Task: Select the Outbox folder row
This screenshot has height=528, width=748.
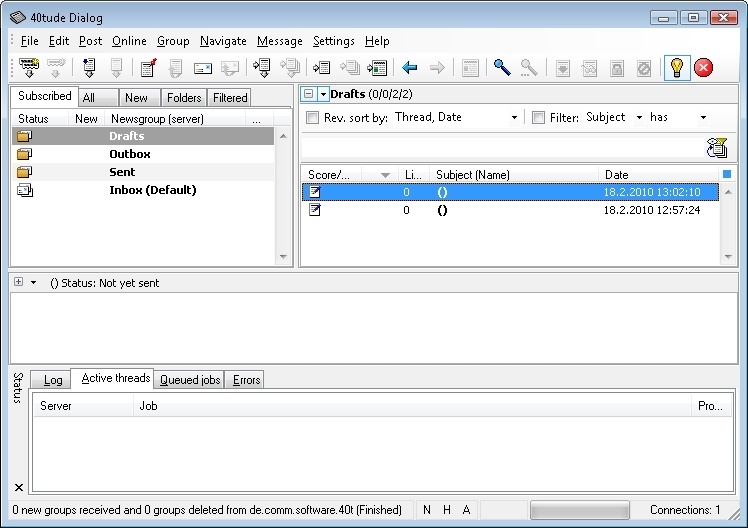Action: [x=143, y=154]
